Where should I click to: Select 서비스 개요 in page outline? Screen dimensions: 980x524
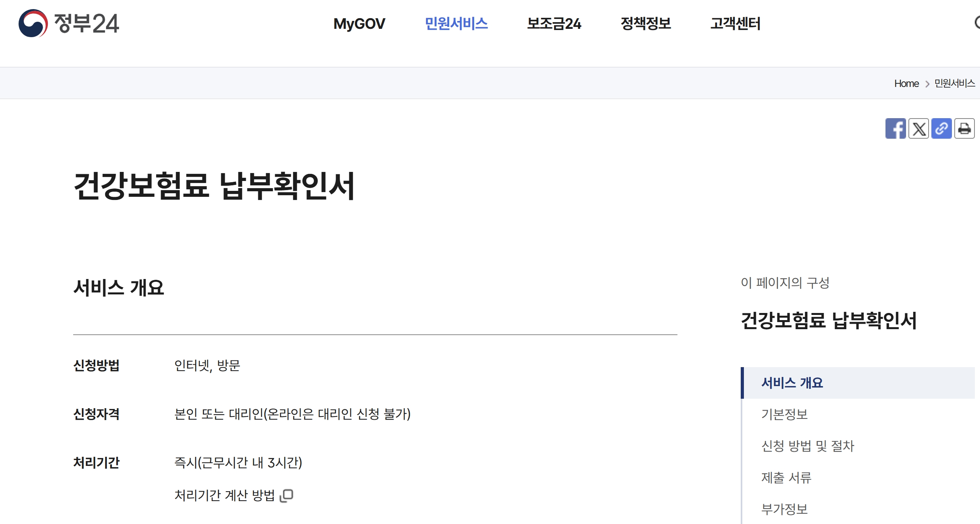pos(792,383)
